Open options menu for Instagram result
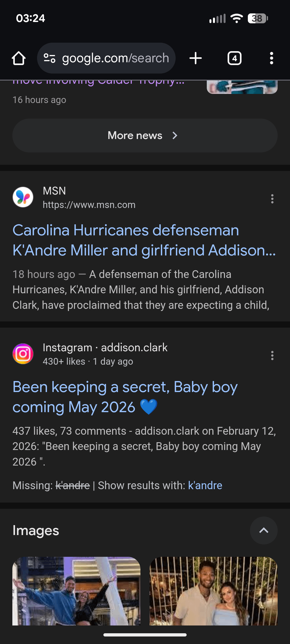Image resolution: width=290 pixels, height=644 pixels. [272, 356]
